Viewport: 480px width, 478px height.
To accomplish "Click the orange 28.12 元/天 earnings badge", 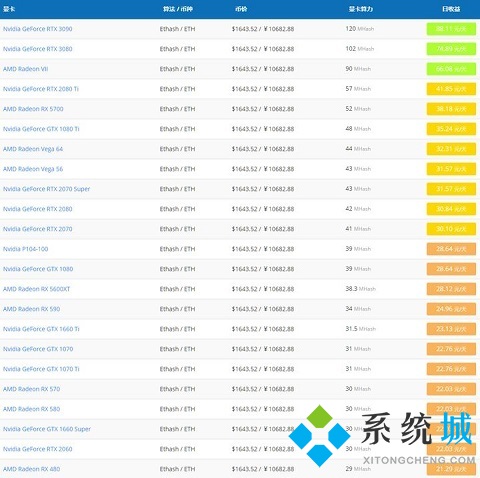I will [451, 289].
